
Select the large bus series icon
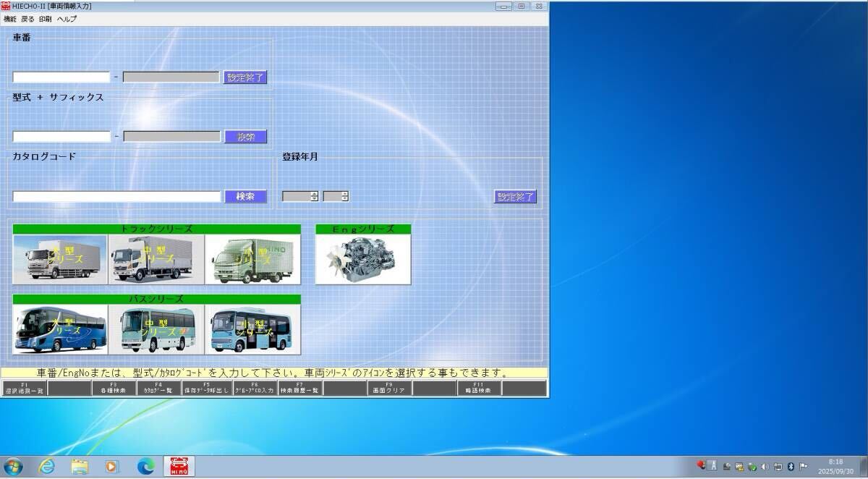point(60,329)
